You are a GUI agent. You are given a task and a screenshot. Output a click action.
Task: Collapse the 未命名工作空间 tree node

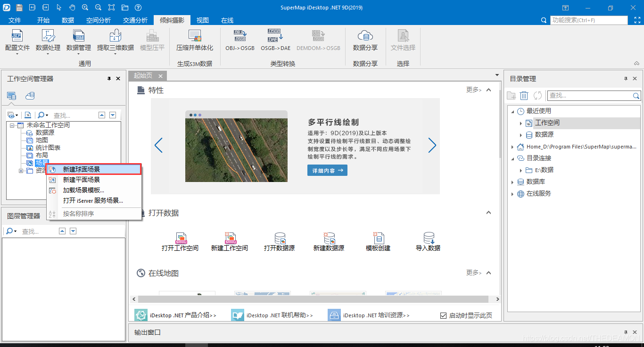(x=12, y=125)
